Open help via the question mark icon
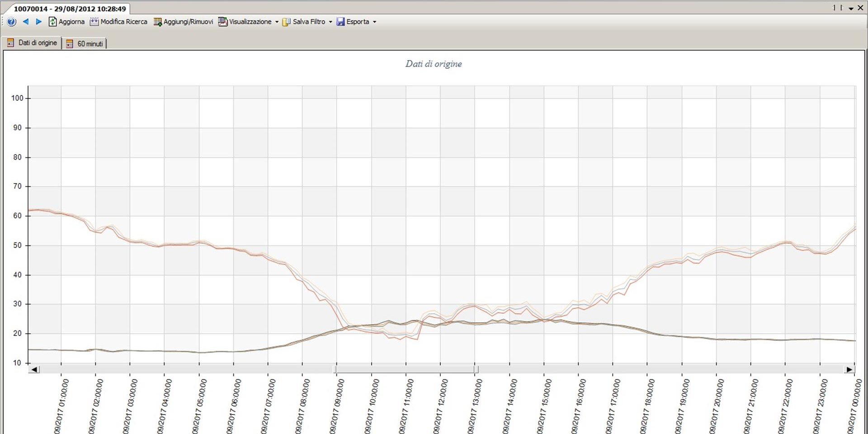The width and height of the screenshot is (868, 434). [11, 21]
